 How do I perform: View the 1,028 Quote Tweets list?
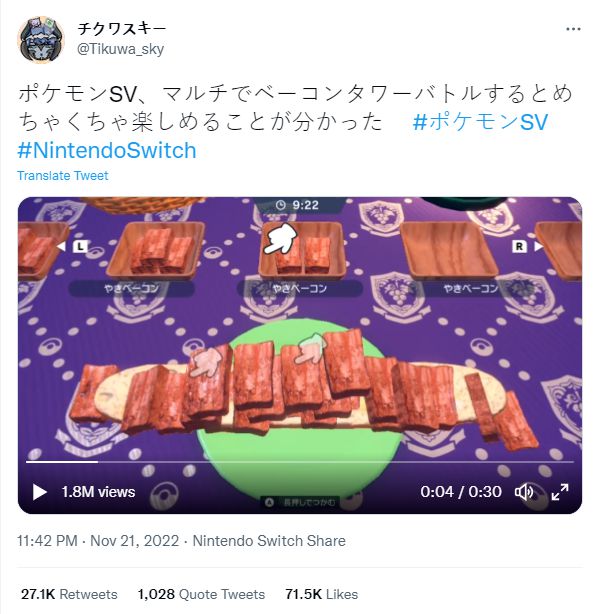(201, 594)
